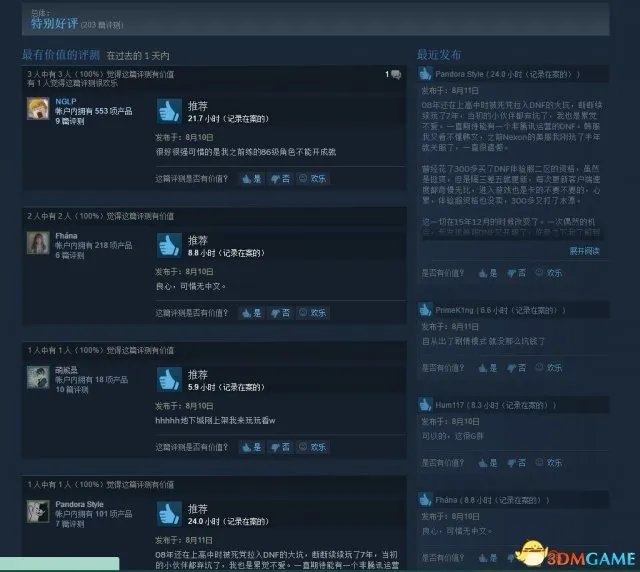Click thumbs-up recommend icon on 5.9 hours review
Image resolution: width=640 pixels, height=572 pixels.
[x=169, y=379]
